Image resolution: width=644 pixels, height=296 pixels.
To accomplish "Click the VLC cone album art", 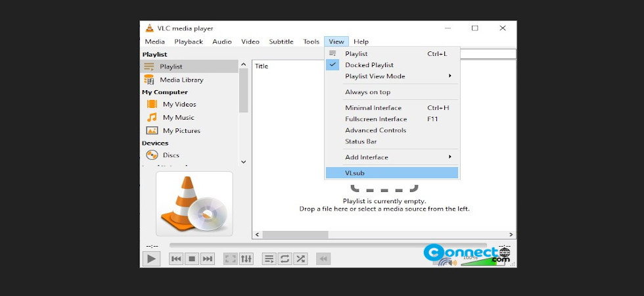I will point(195,204).
